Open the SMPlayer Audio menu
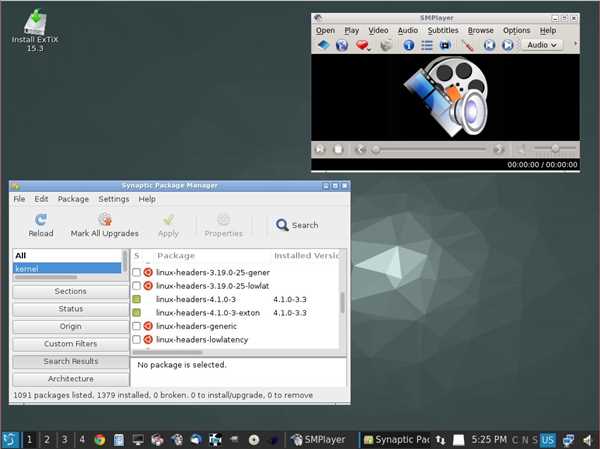 coord(408,30)
